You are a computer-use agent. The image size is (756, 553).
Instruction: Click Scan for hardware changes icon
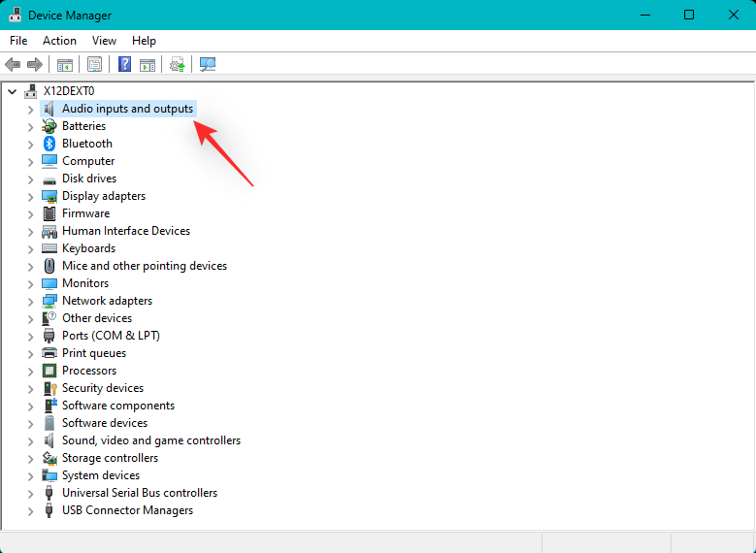click(208, 64)
